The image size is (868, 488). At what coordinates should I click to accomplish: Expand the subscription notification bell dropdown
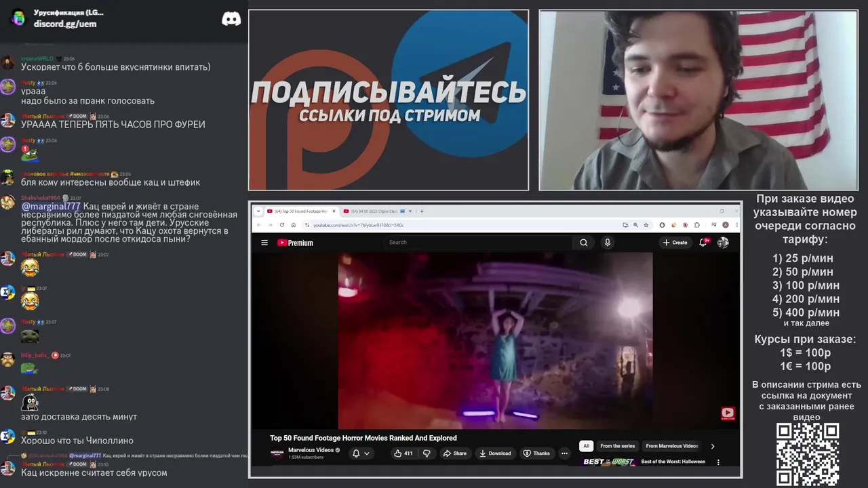coord(361,453)
